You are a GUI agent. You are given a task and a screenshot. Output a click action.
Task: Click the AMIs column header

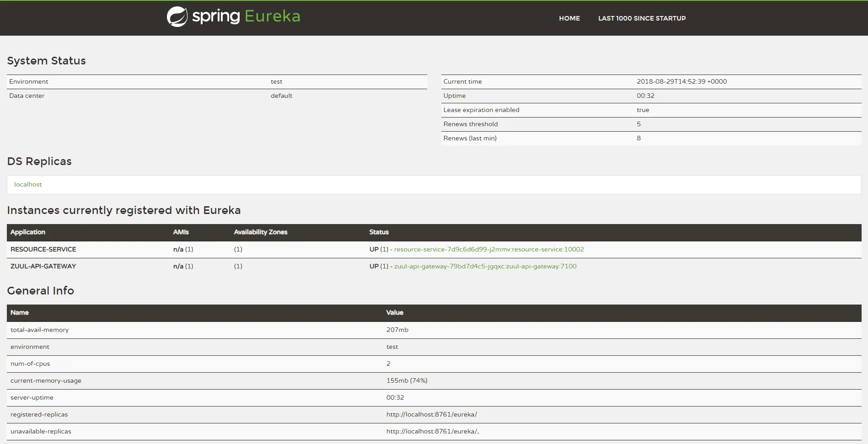click(181, 232)
